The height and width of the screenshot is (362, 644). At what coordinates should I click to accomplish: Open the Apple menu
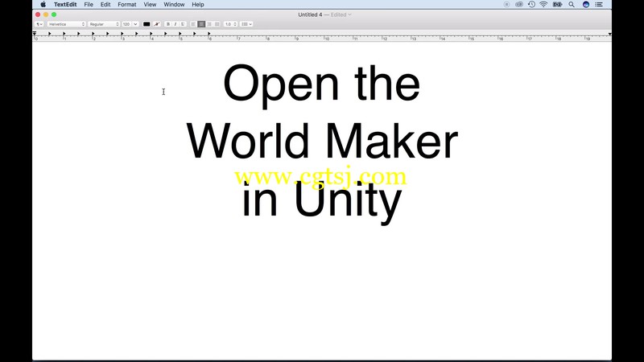click(x=43, y=5)
